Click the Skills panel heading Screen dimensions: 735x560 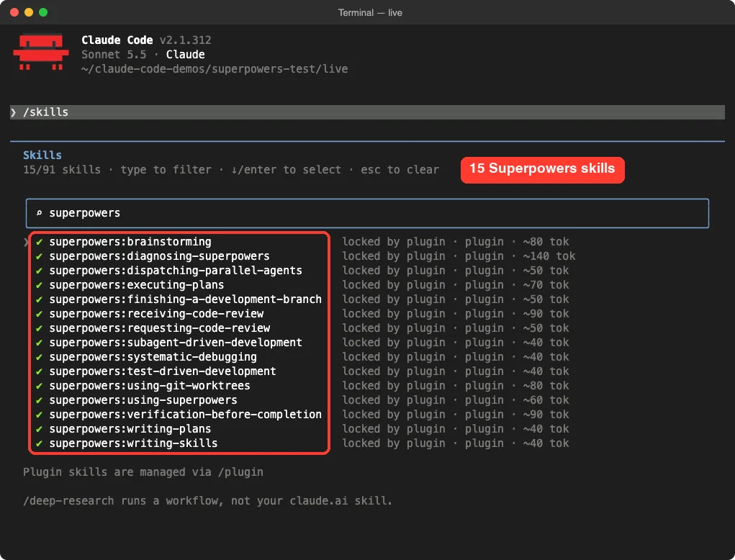click(42, 155)
